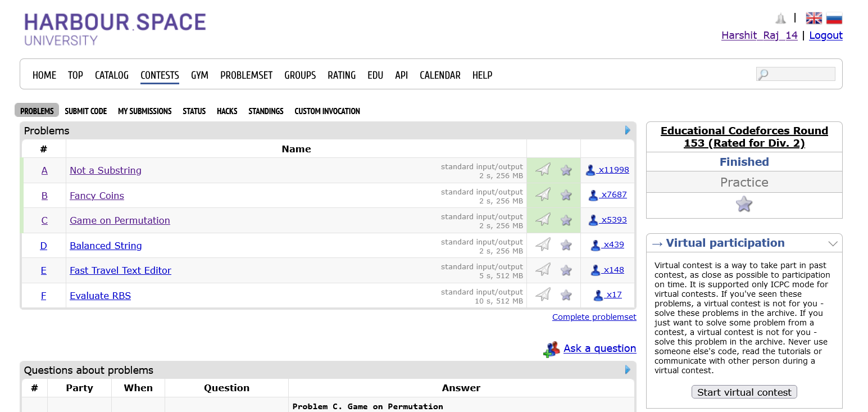This screenshot has height=412, width=868.
Task: Click the Start virtual contest button
Action: pyautogui.click(x=744, y=392)
